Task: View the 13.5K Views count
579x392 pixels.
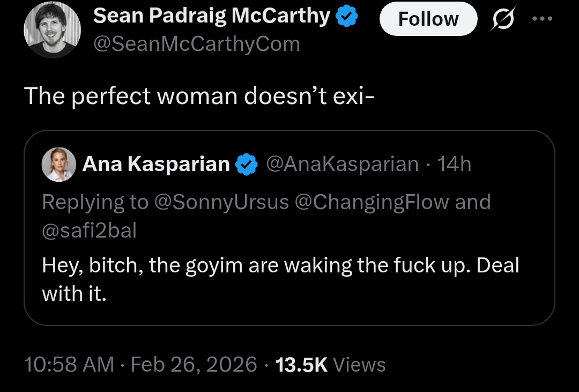Action: tap(330, 365)
